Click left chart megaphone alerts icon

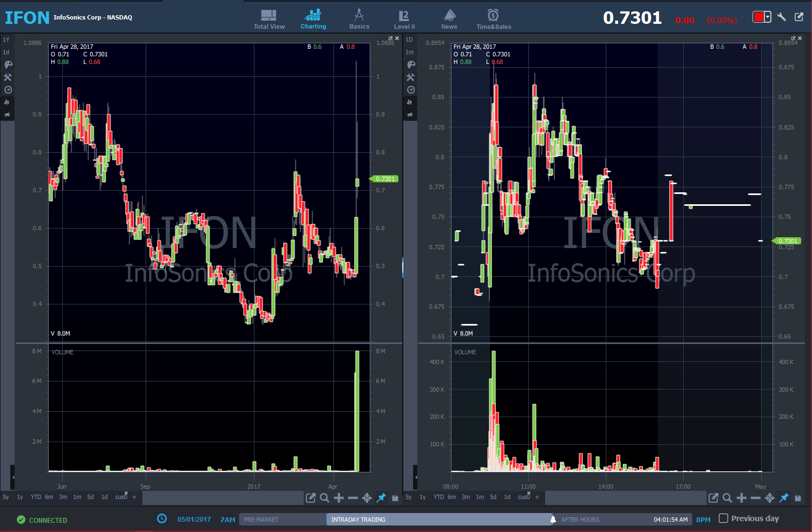[x=7, y=115]
